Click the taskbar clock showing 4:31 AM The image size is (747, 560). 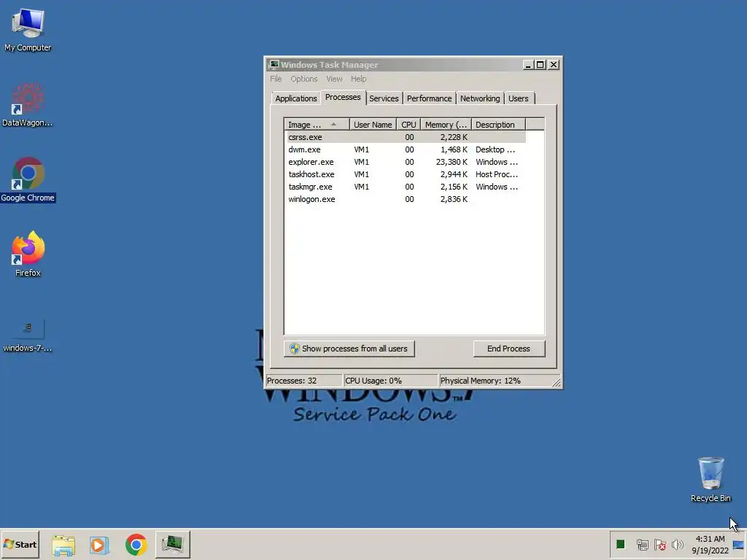pyautogui.click(x=710, y=545)
